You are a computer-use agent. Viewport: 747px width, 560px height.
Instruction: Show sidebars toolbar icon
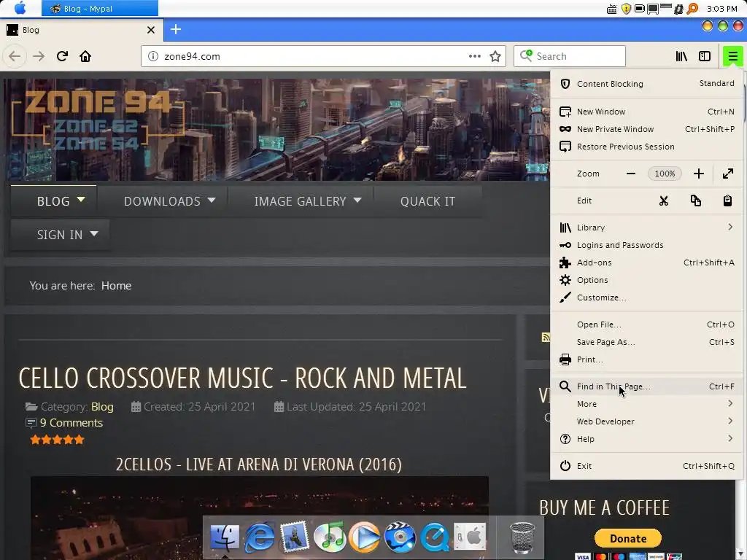click(x=705, y=56)
